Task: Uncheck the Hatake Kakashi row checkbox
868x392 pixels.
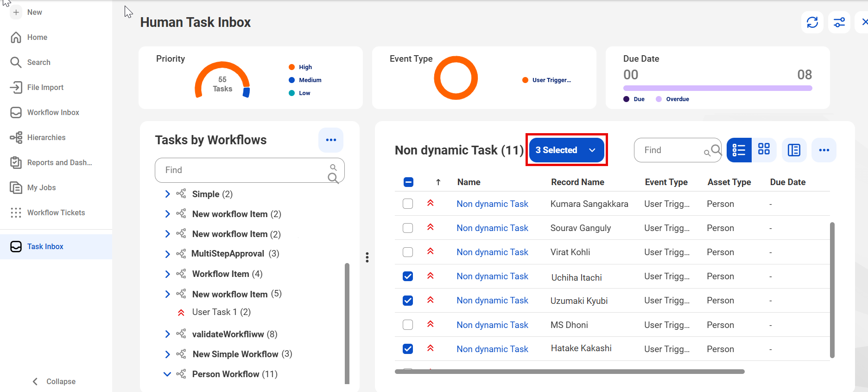Action: (408, 349)
